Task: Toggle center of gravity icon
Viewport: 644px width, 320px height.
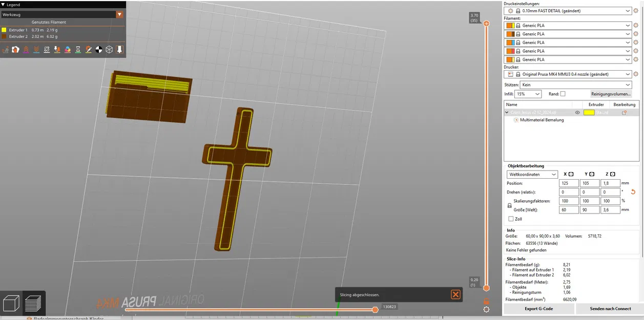Action: coord(99,50)
